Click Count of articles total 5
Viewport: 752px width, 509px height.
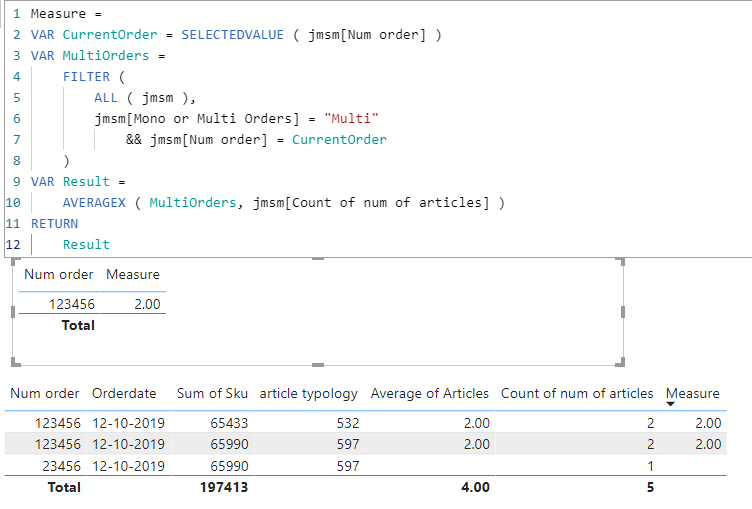(650, 487)
